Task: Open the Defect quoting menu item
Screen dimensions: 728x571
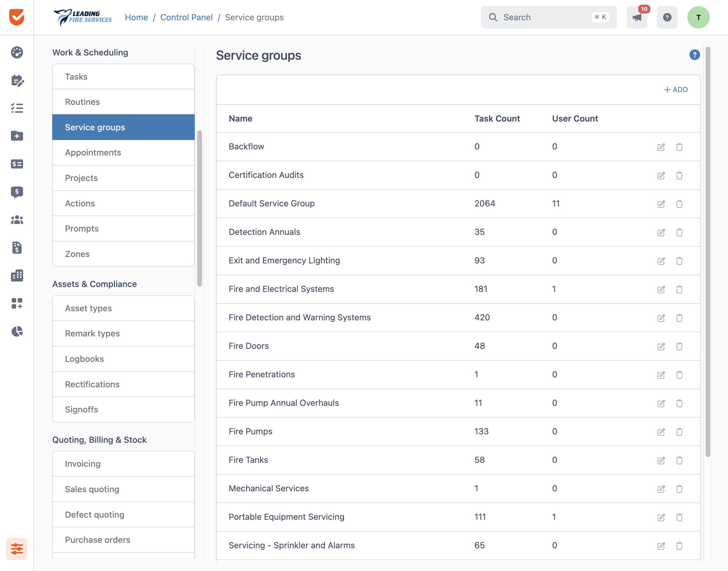Action: click(x=123, y=515)
